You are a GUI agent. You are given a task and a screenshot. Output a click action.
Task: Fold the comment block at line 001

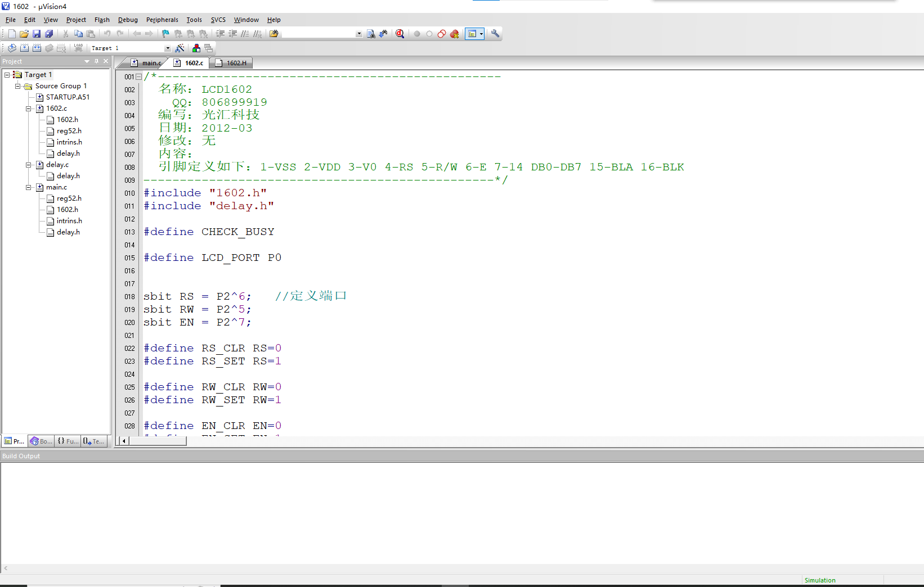click(x=138, y=77)
